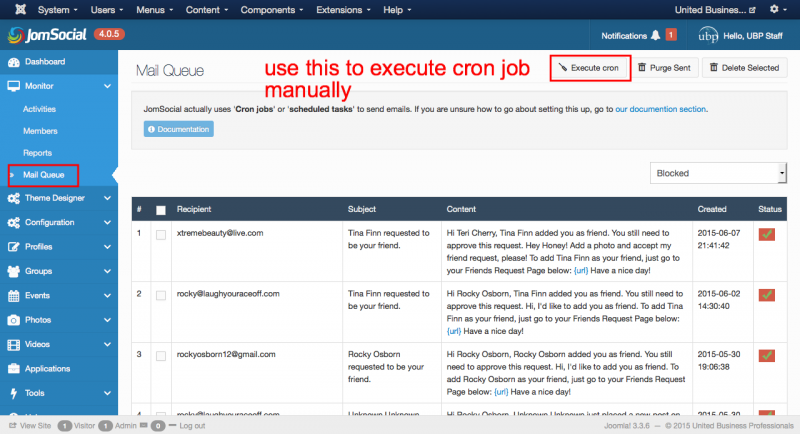Click the Configuration gears icon

14,223
